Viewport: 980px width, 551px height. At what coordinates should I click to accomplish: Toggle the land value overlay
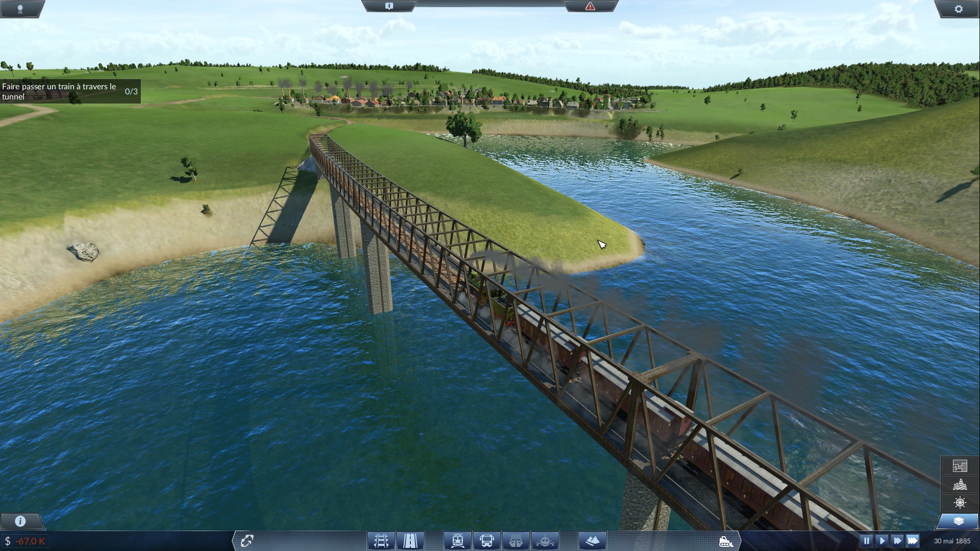(960, 466)
